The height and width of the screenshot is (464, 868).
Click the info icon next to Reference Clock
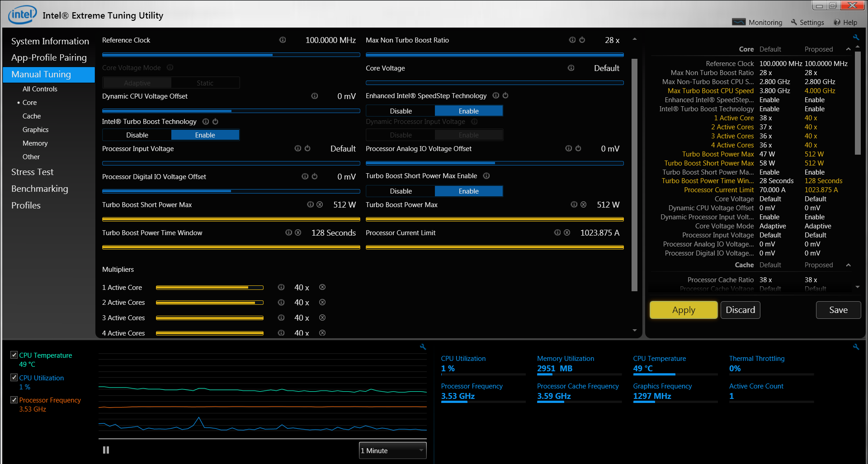(x=283, y=40)
